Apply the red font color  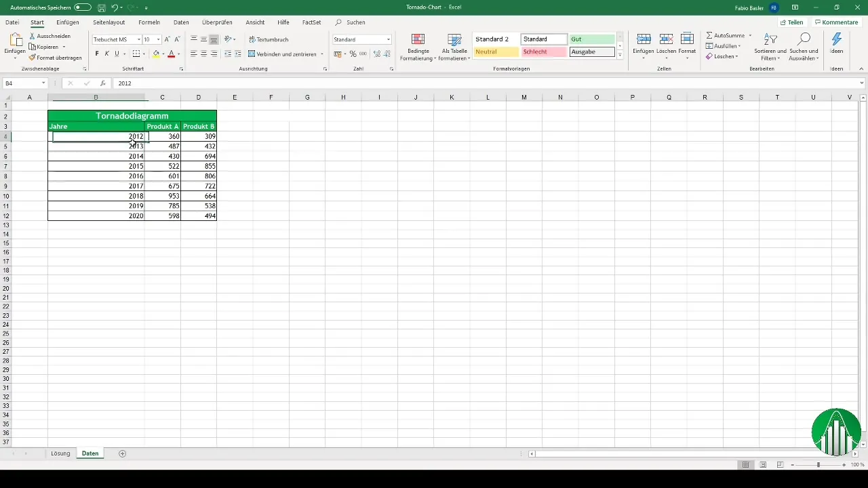172,54
